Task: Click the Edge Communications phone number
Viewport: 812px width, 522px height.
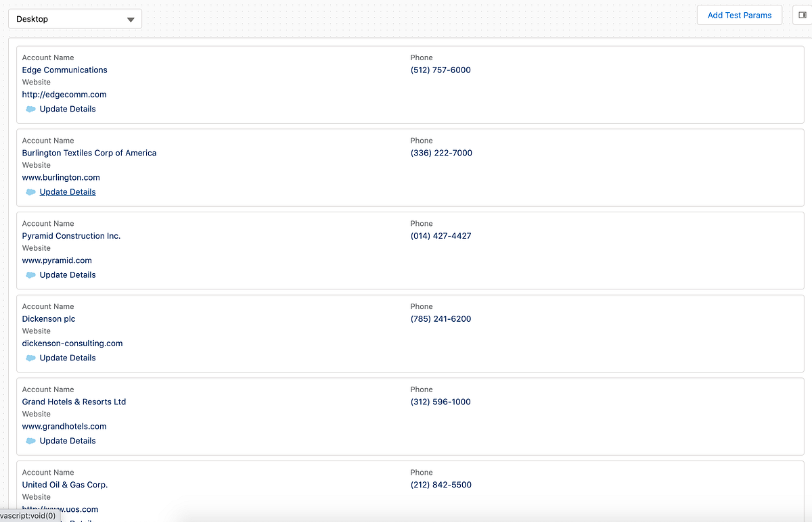Action: pos(441,70)
